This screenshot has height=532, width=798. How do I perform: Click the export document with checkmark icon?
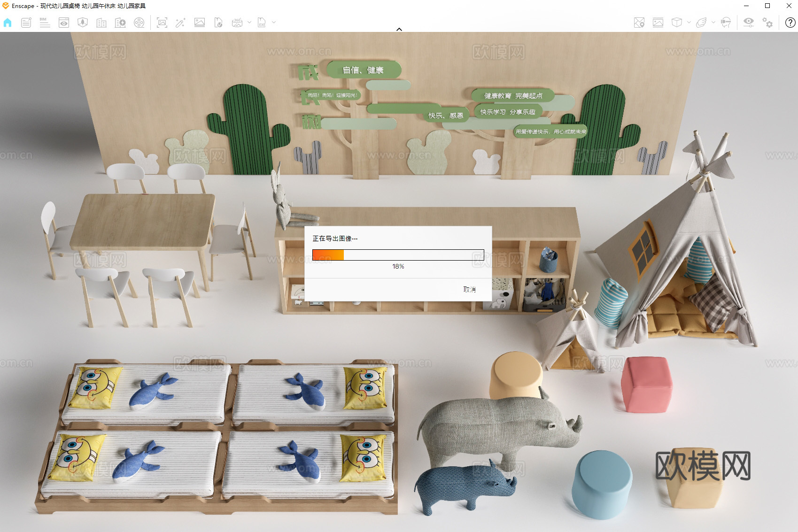(x=218, y=23)
